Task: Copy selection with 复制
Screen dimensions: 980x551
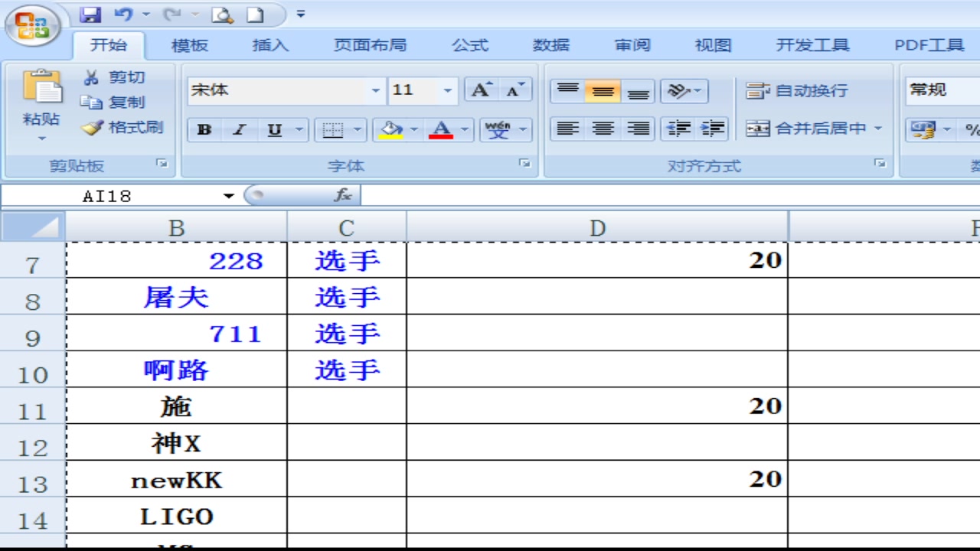Action: point(114,102)
